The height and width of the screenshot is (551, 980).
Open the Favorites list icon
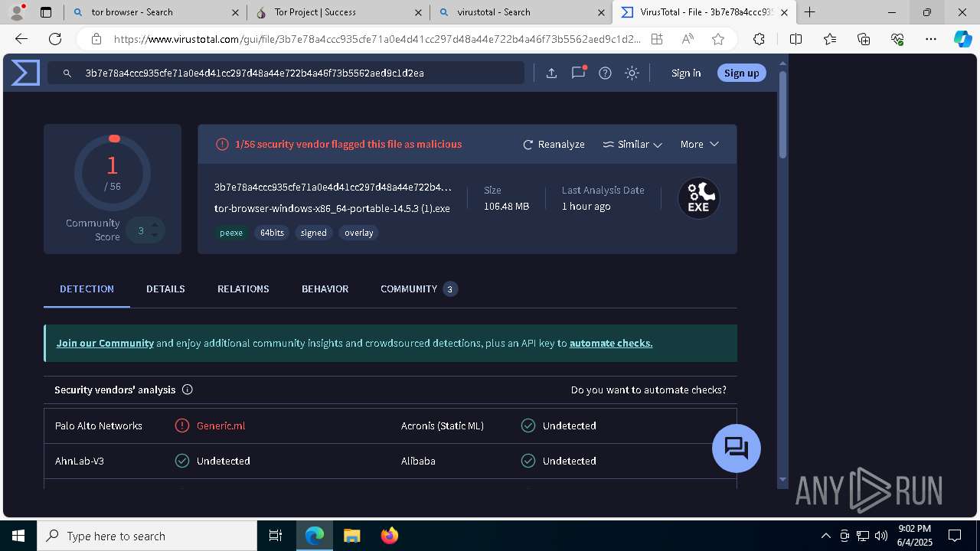[x=830, y=39]
